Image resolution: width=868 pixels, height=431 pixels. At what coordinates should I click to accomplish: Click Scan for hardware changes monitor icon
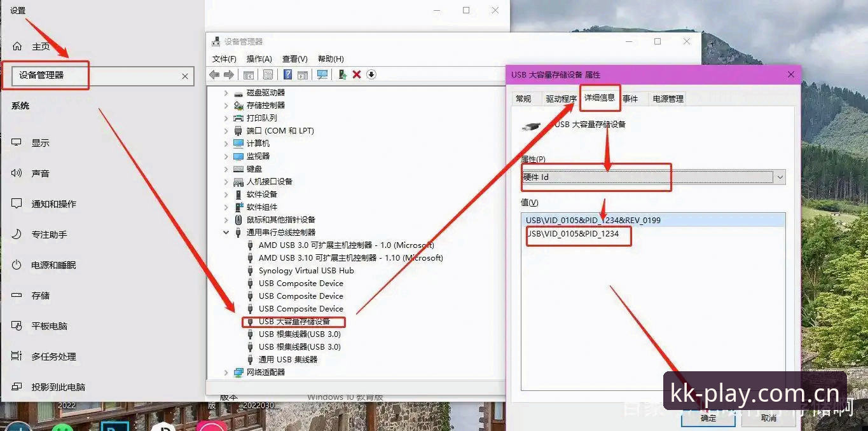tap(322, 75)
